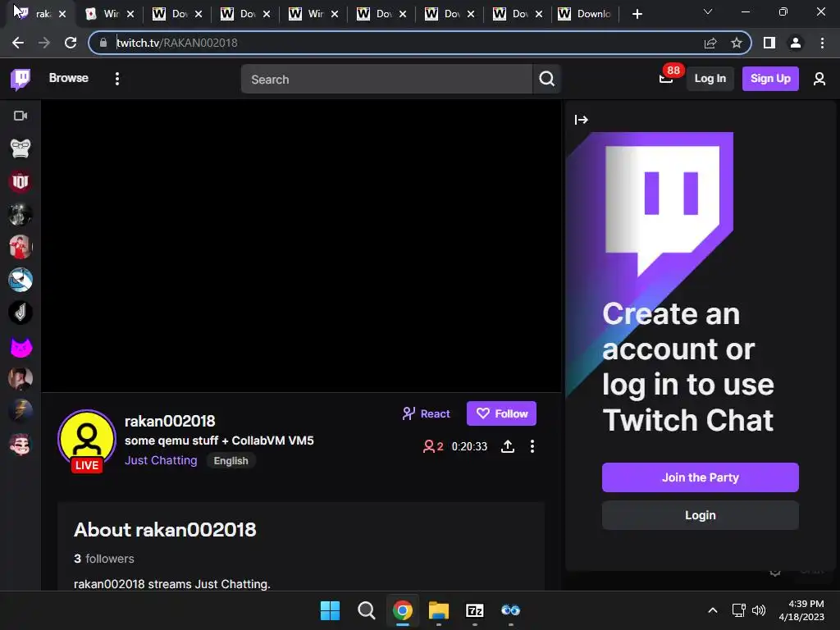Open the user account menu icon
Screen dimensions: 840x630
tap(819, 80)
